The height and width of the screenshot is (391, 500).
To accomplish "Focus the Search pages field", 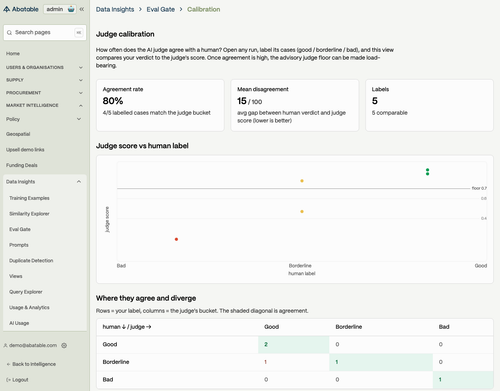I will (x=45, y=32).
